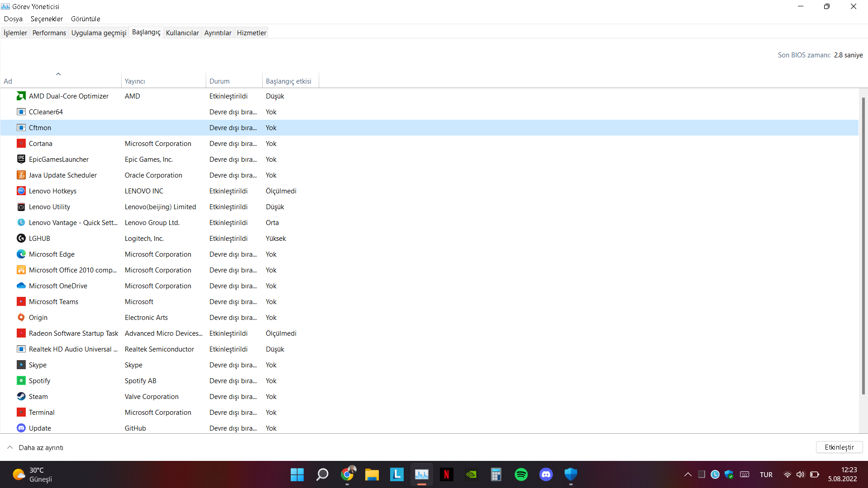868x488 pixels.
Task: Sort by Başlangıç etkisi column header
Action: (x=290, y=81)
